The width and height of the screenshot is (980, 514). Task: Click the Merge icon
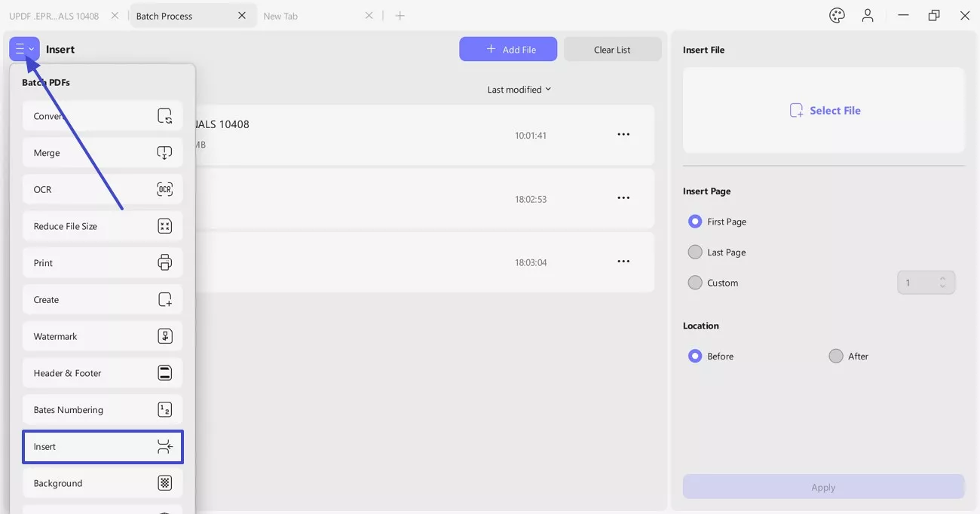[164, 153]
